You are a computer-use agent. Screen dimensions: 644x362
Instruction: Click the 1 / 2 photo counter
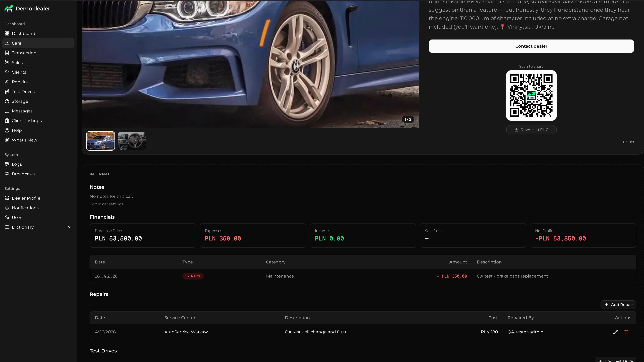(x=408, y=119)
